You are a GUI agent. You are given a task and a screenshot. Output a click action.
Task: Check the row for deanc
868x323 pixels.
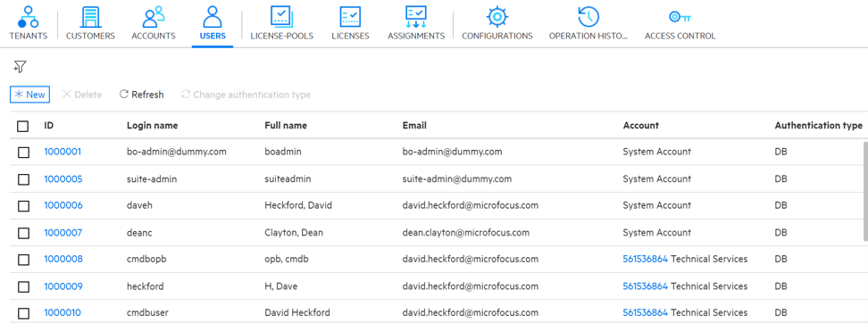(x=23, y=233)
